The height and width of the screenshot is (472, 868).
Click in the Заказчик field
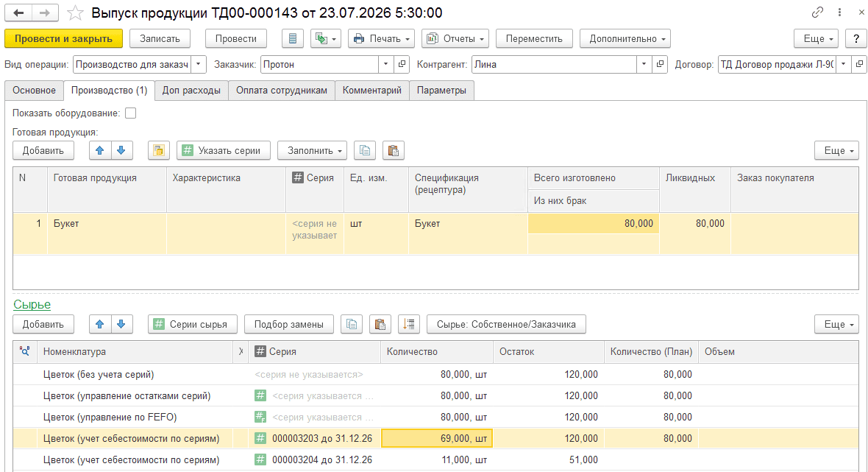tap(319, 64)
